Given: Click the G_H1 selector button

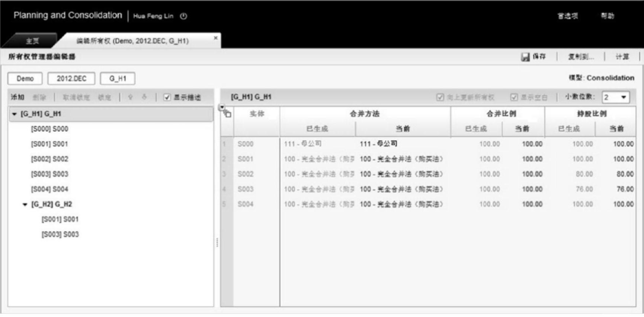Looking at the screenshot, I should (x=118, y=79).
